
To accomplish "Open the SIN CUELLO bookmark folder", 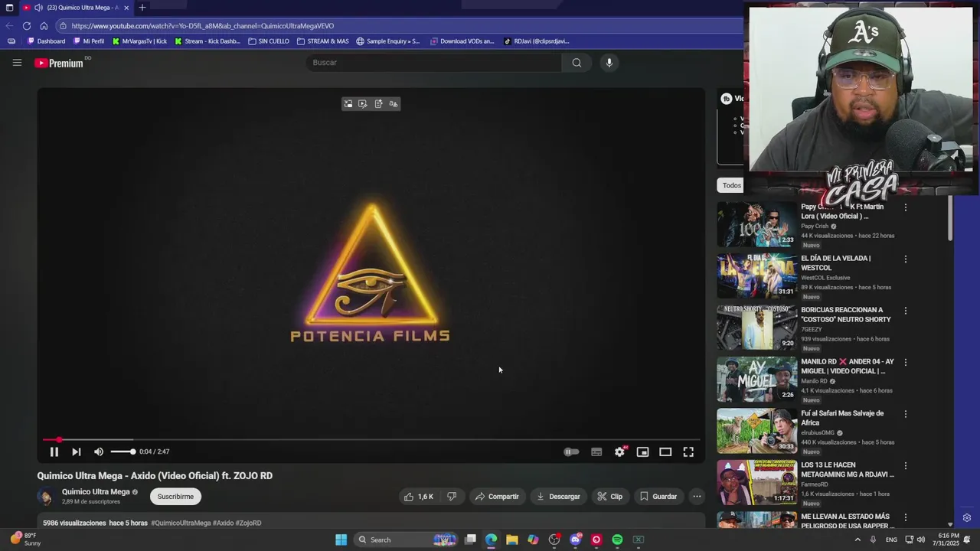I will 269,41.
